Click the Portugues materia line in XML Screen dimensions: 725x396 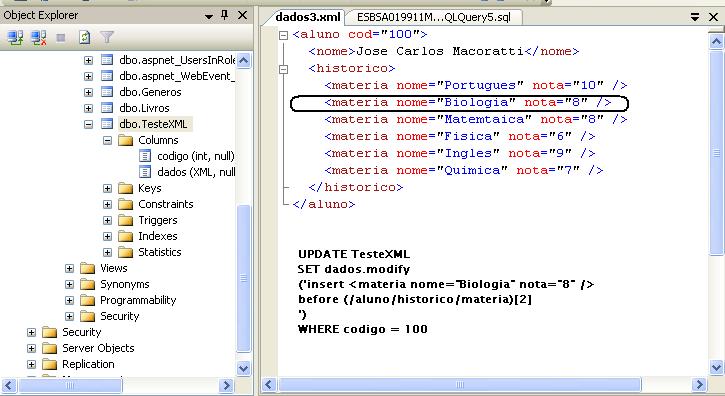click(x=476, y=86)
